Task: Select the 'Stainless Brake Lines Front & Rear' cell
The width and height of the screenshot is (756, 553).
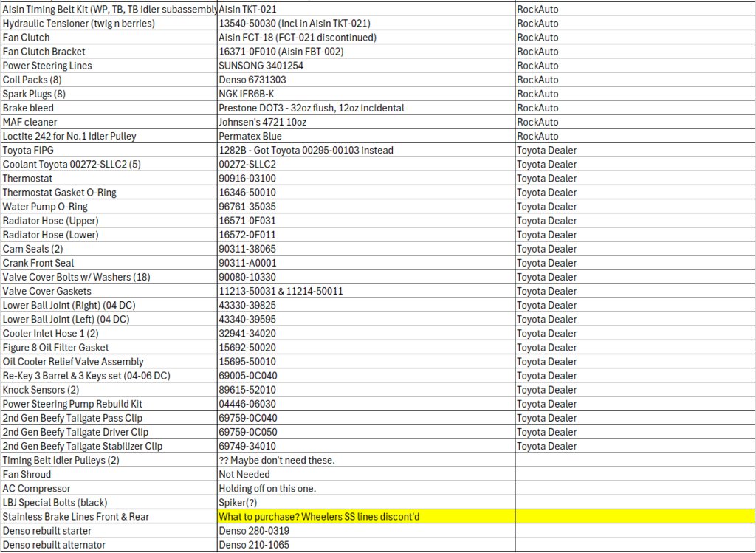Action: 109,516
